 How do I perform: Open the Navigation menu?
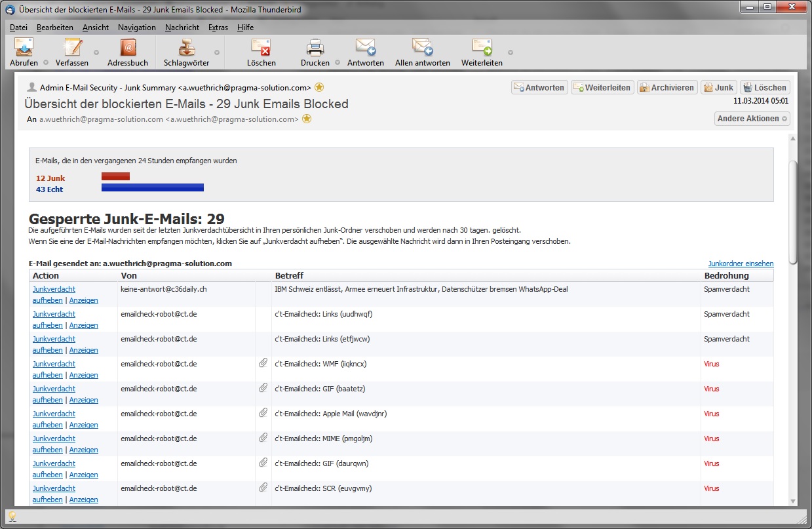(x=137, y=28)
